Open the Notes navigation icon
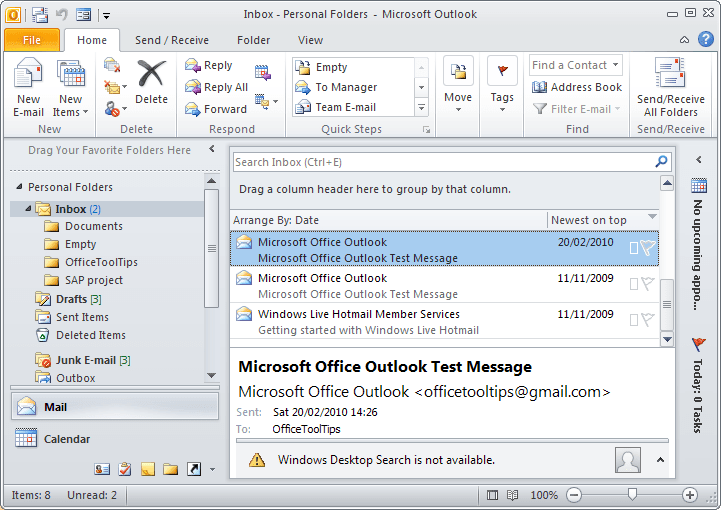This screenshot has width=721, height=510. (148, 469)
